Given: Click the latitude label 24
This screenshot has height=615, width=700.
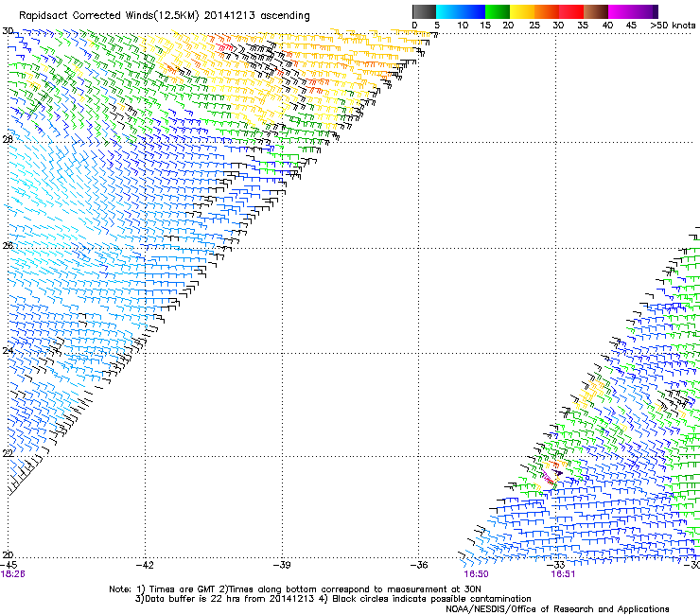Looking at the screenshot, I should pyautogui.click(x=8, y=351).
